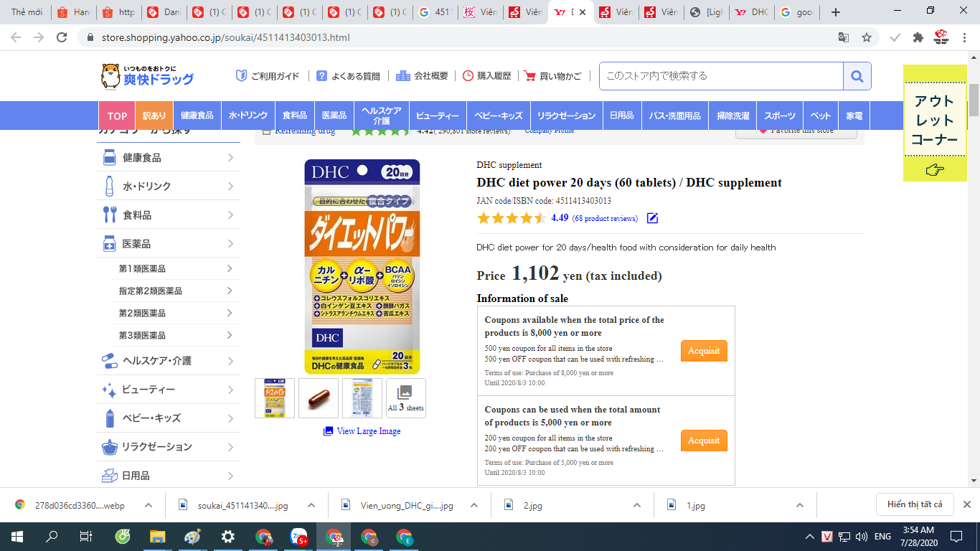The width and height of the screenshot is (980, 551).
Task: Switch to the ENG language indicator
Action: pyautogui.click(x=883, y=537)
